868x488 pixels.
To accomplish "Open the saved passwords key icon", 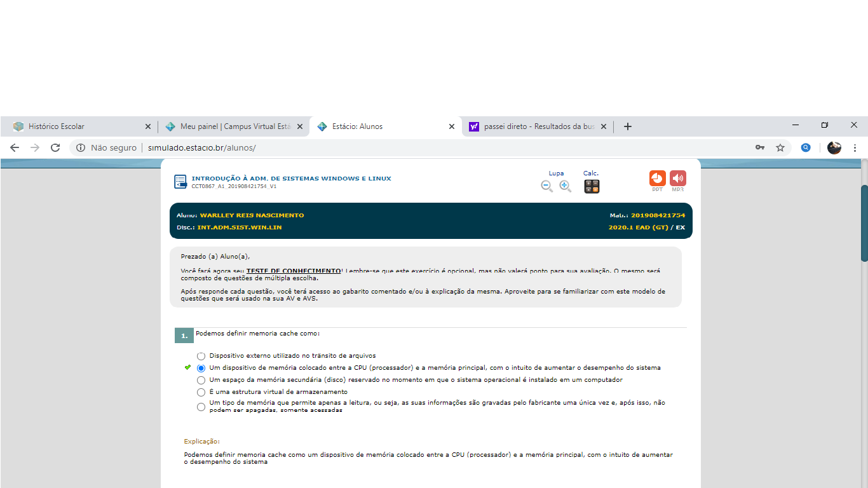I will [759, 147].
